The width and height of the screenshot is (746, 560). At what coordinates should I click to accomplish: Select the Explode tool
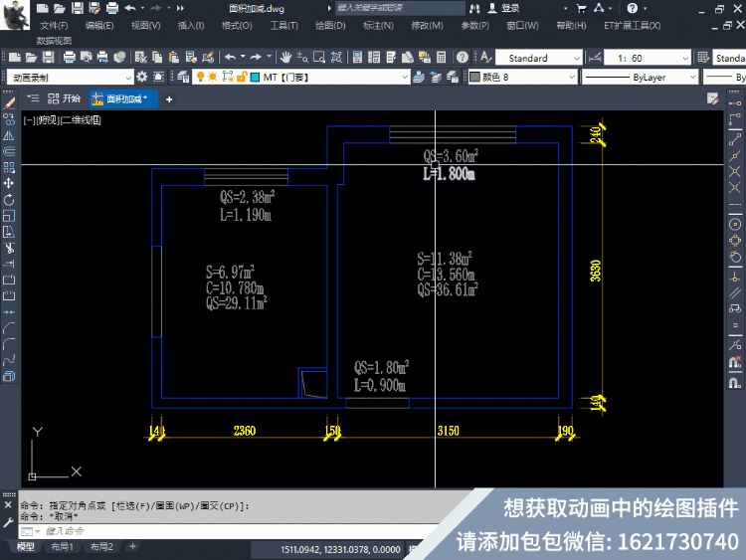pos(9,376)
